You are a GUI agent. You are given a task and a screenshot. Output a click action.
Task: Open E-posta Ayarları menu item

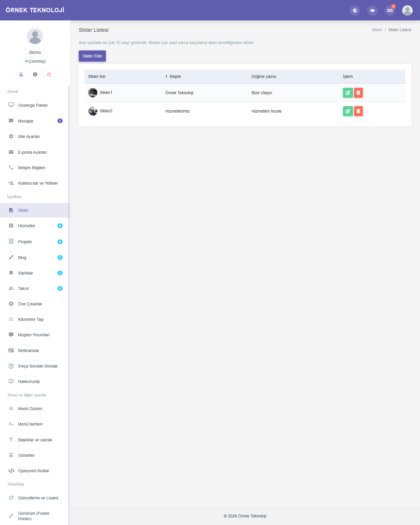coord(34,152)
